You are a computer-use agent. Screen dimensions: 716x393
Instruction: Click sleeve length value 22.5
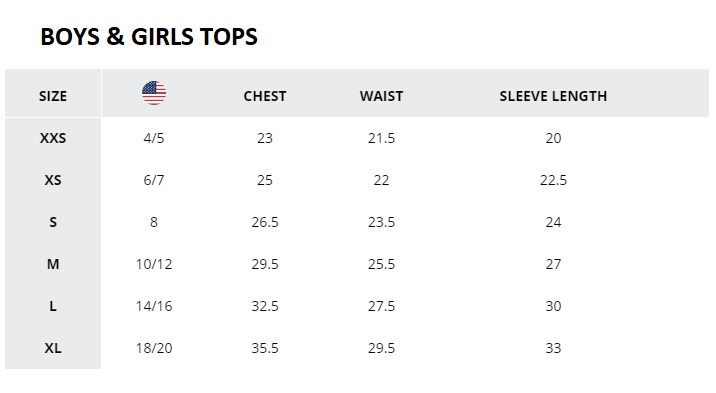[x=553, y=180]
